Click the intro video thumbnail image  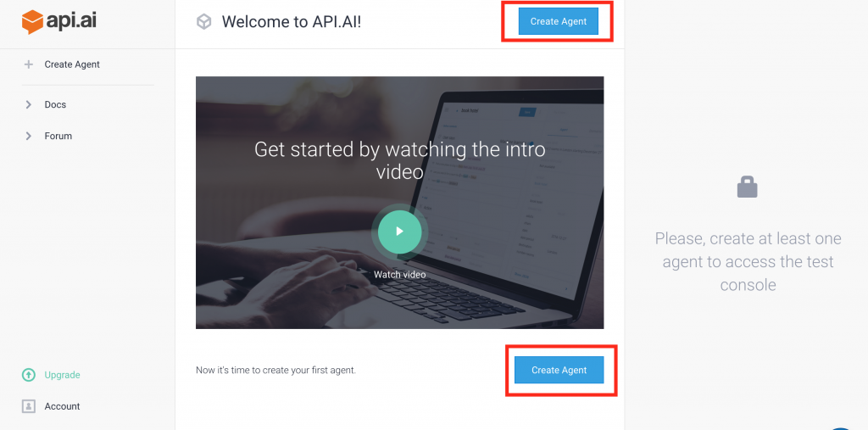click(400, 202)
